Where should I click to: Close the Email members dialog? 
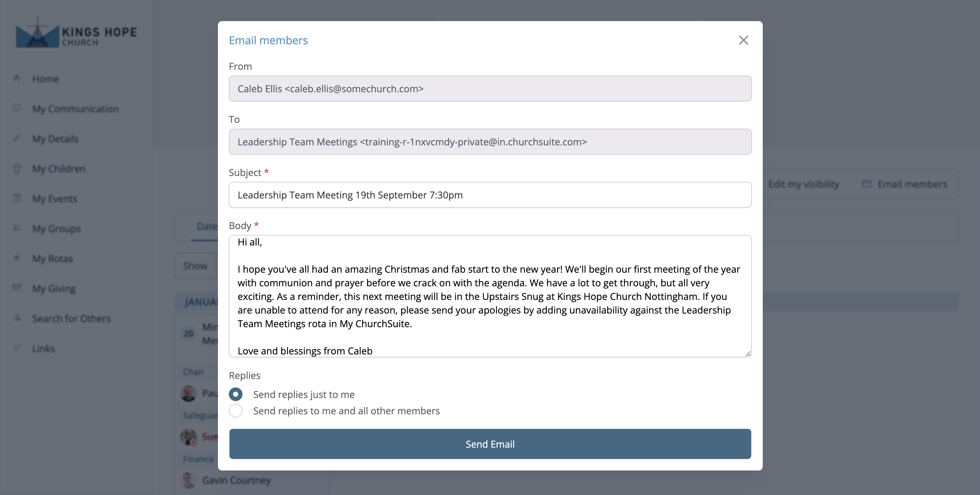click(x=743, y=40)
